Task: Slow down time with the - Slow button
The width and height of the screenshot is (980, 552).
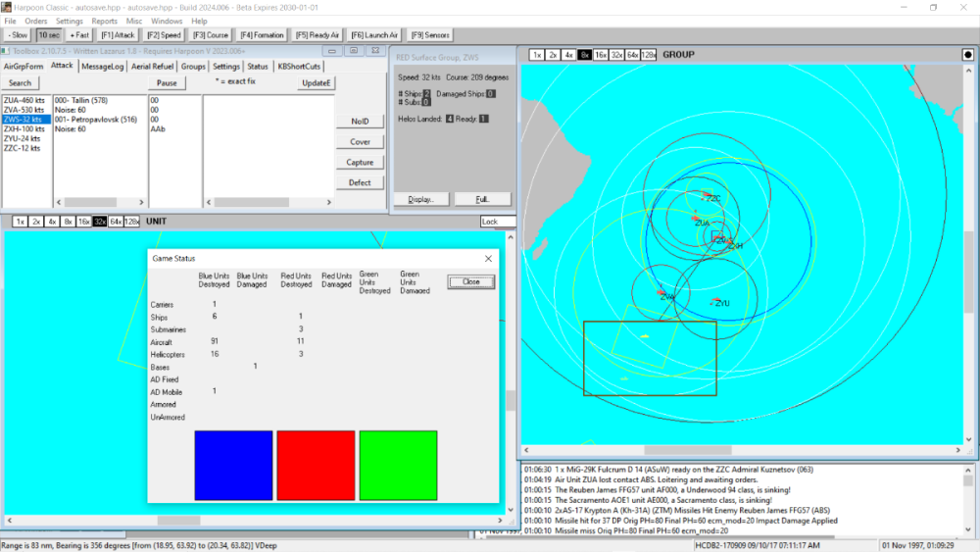Action: click(x=18, y=35)
